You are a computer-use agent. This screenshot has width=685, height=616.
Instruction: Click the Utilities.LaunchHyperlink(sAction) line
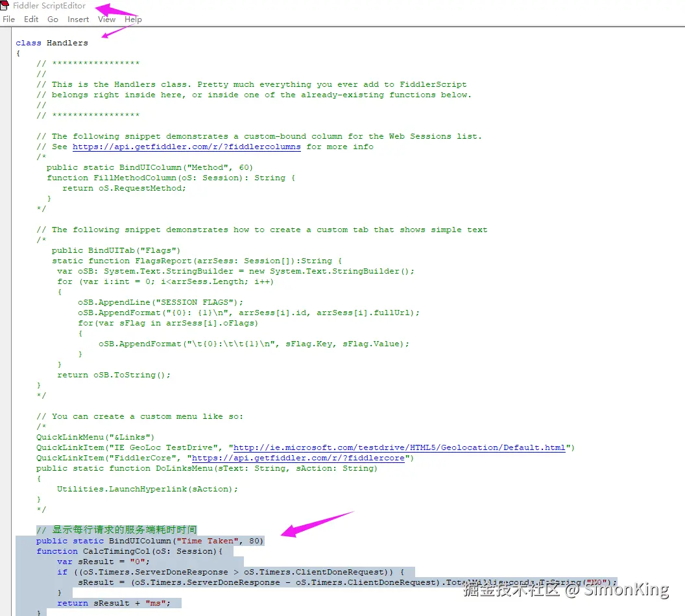pos(148,489)
